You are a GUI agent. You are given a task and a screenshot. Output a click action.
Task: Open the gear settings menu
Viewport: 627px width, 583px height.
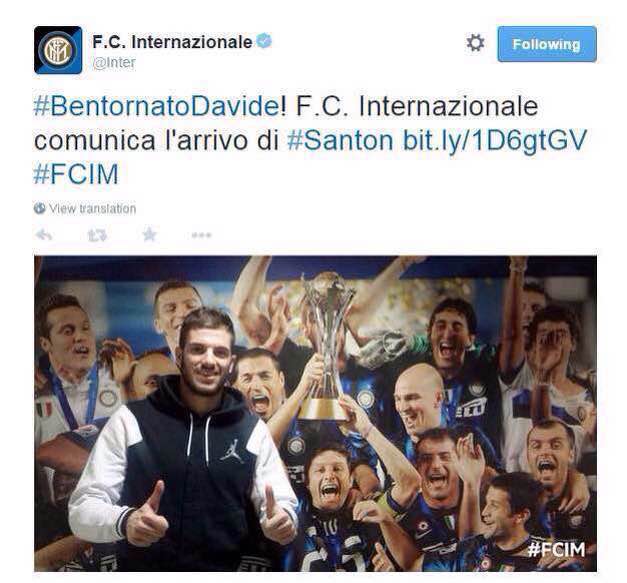tap(475, 43)
